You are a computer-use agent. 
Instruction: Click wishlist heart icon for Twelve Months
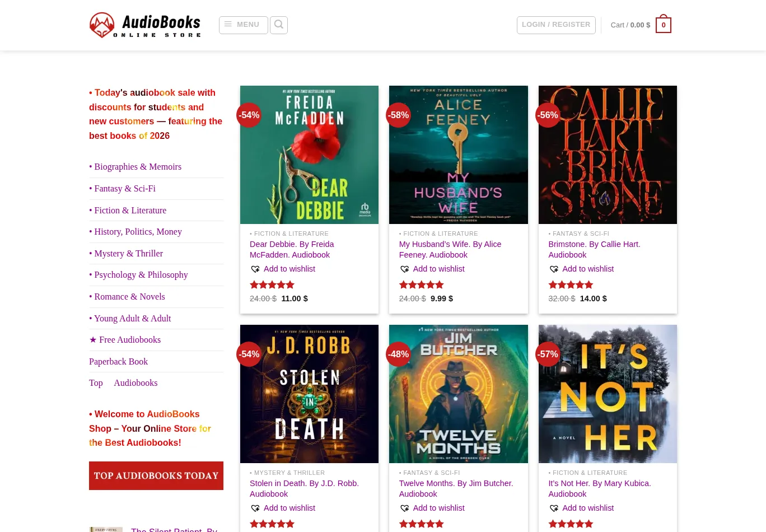(x=404, y=508)
